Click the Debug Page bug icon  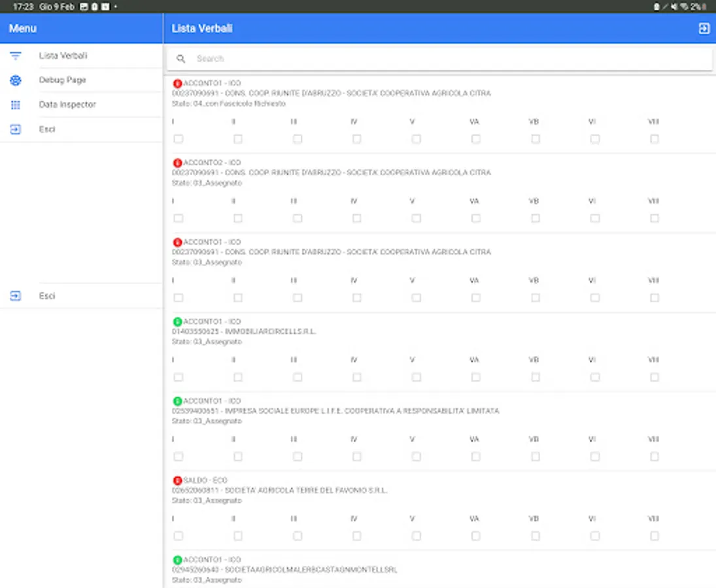[x=16, y=80]
